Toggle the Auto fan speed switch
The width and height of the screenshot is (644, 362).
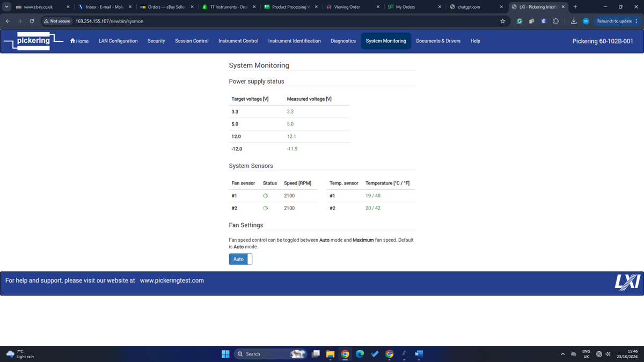point(240,259)
